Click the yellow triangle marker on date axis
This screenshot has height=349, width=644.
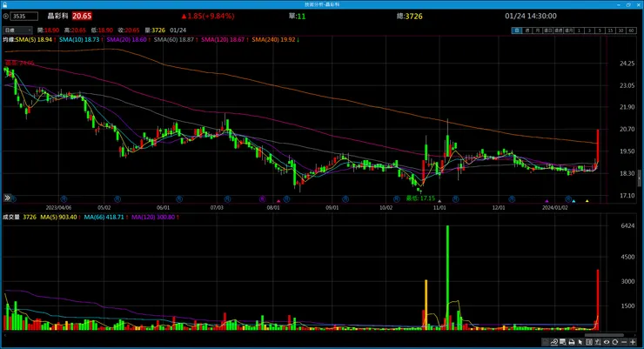coord(587,201)
